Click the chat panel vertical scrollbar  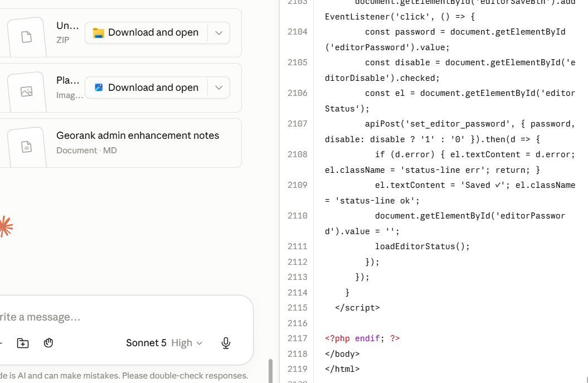click(x=270, y=371)
